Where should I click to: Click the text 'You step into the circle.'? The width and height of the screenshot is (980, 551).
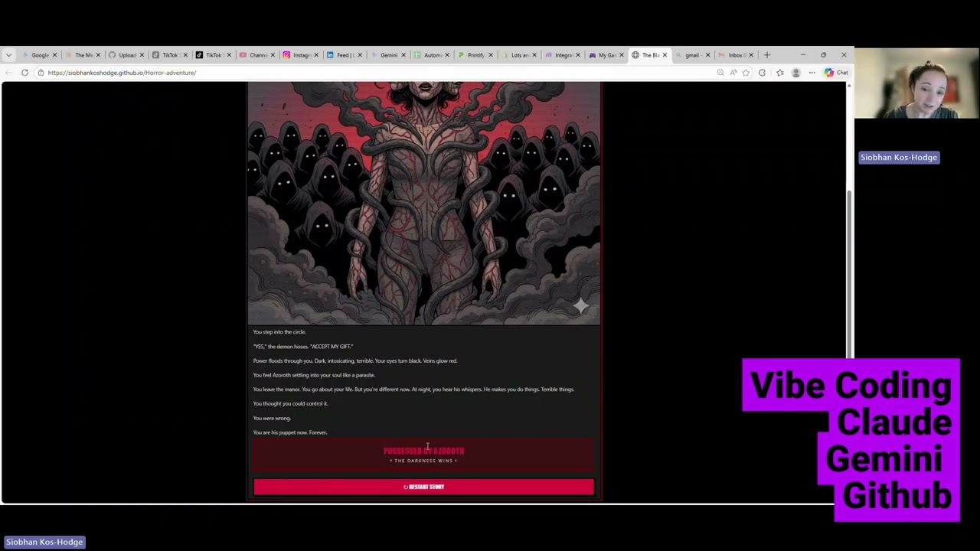279,332
